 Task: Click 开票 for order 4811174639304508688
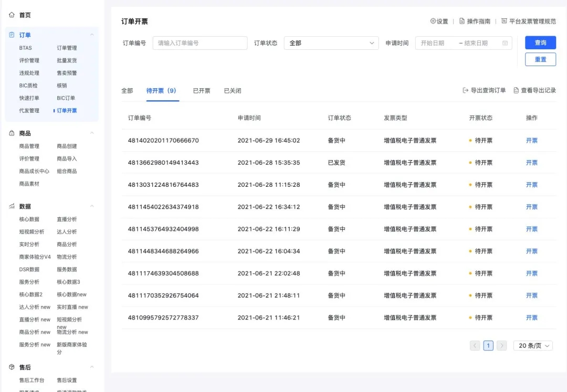531,273
